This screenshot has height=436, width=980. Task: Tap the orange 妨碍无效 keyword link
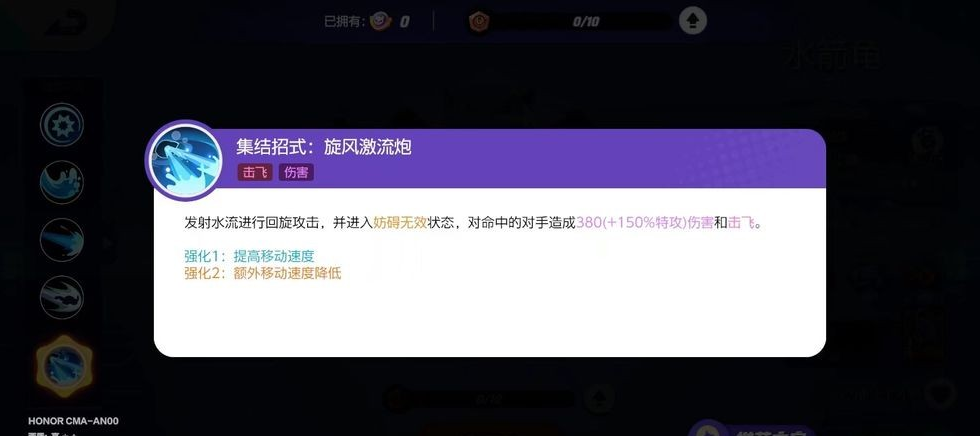[x=400, y=223]
